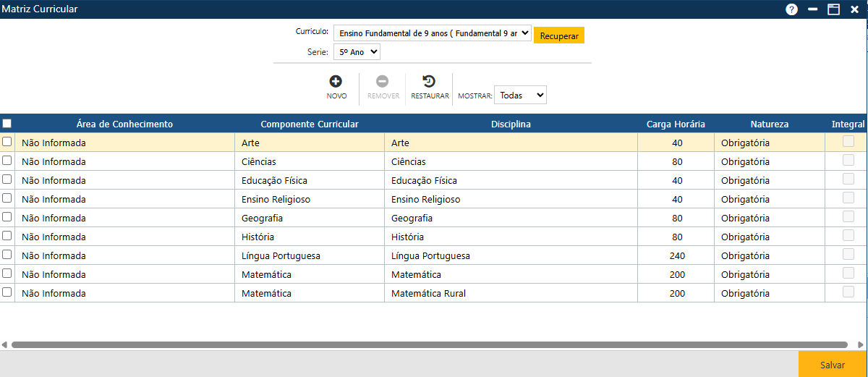Close the Matriz Curricular window
Image resolution: width=868 pixels, height=377 pixels.
(x=854, y=9)
